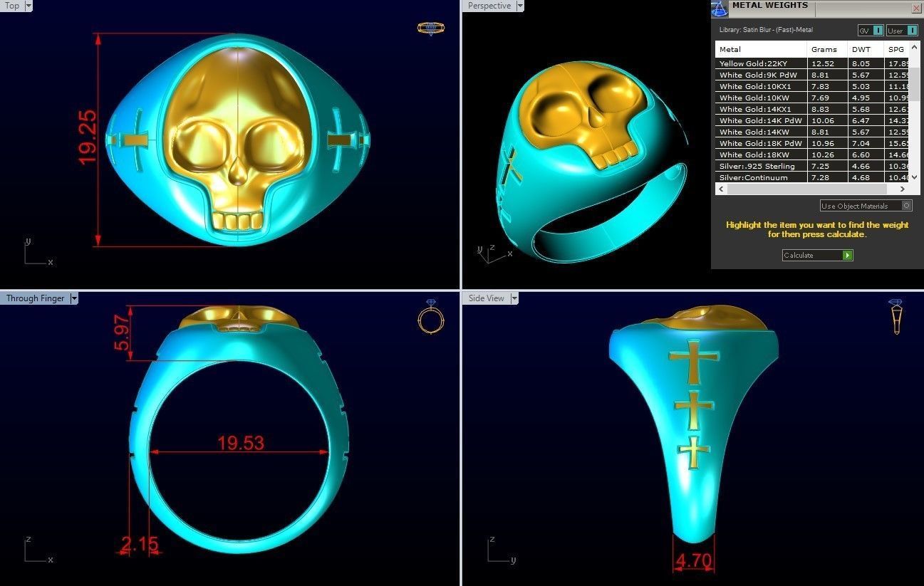Click the 19.53 inner diameter dimension
Viewport: 924px width, 586px height.
pyautogui.click(x=241, y=443)
